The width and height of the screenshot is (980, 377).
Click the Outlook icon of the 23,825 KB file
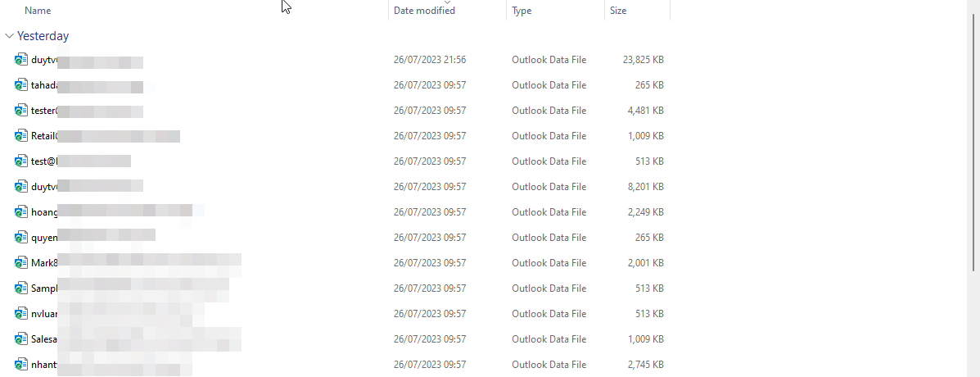[x=21, y=60]
